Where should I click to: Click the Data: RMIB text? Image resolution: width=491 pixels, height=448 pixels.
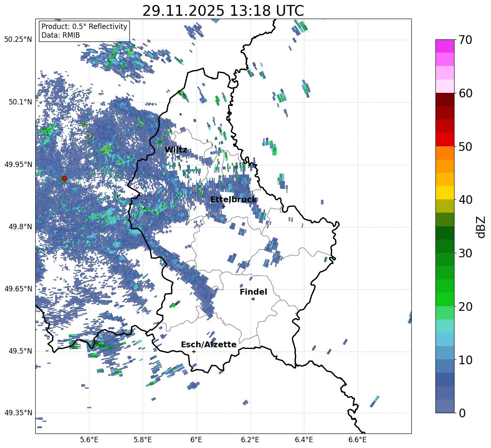coord(61,35)
